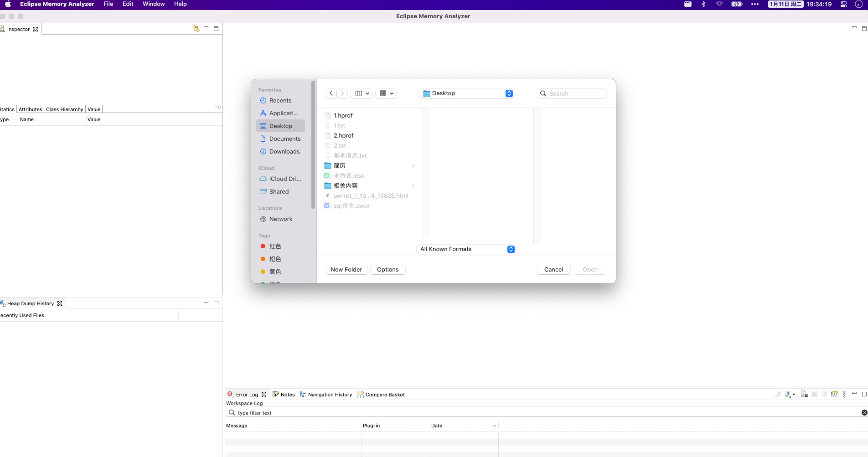
Task: Switch to the Class Hierarchy tab
Action: 65,109
